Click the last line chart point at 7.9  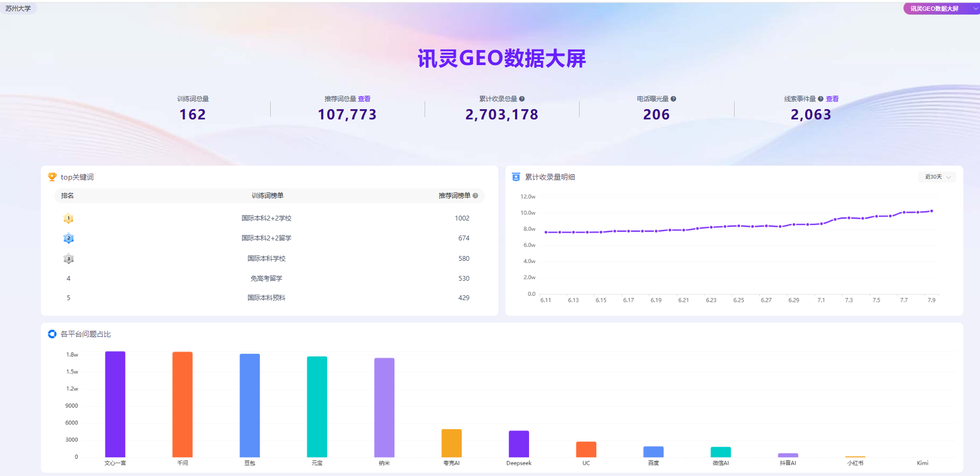pos(932,211)
